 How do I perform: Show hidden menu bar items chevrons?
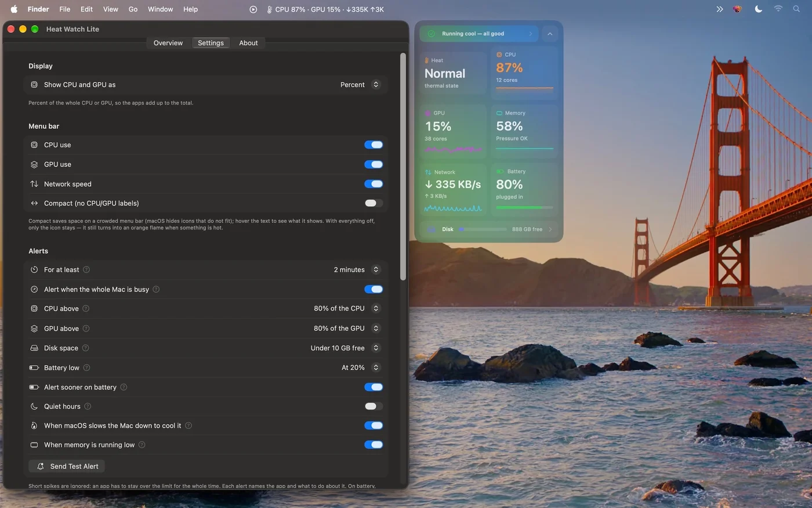click(x=720, y=9)
